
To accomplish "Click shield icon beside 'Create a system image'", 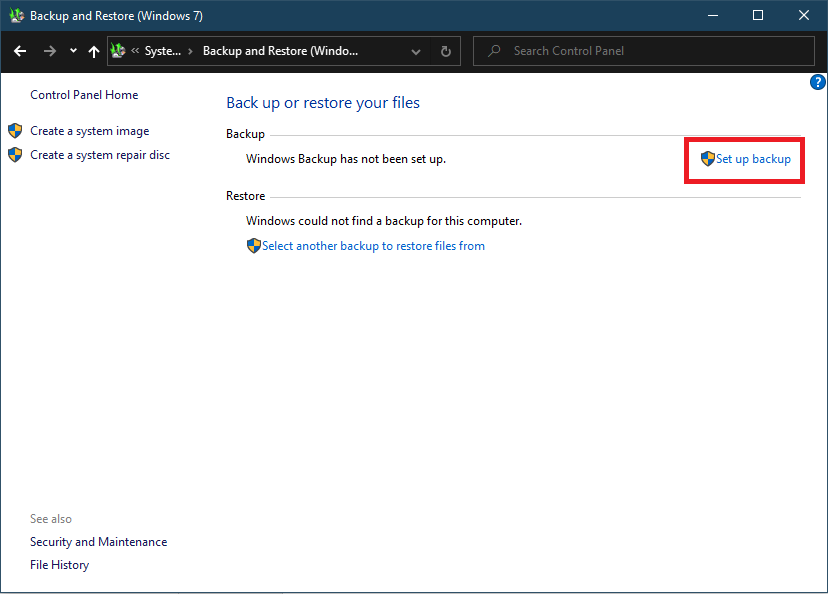I will (x=15, y=130).
